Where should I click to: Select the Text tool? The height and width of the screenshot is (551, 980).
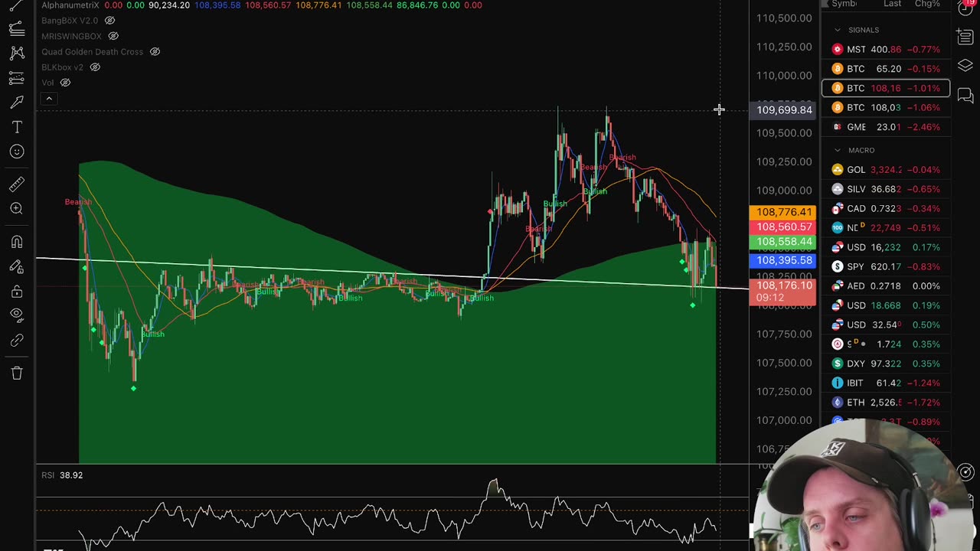tap(16, 127)
